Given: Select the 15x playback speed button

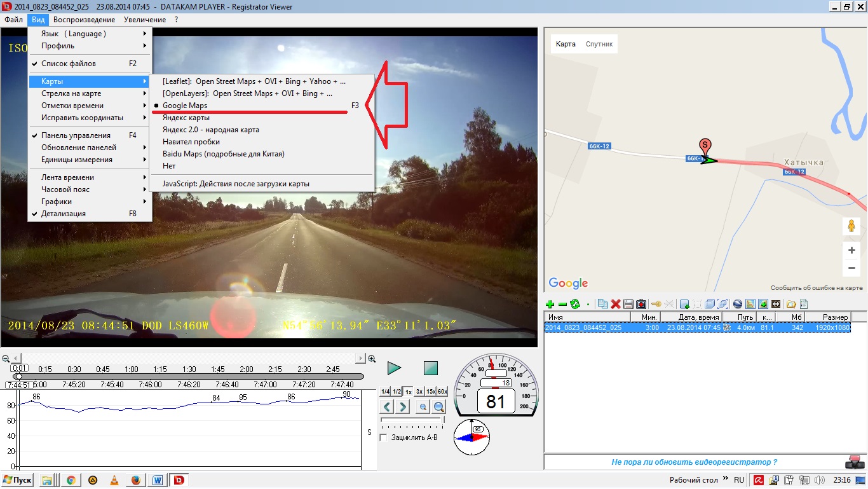Looking at the screenshot, I should [431, 392].
